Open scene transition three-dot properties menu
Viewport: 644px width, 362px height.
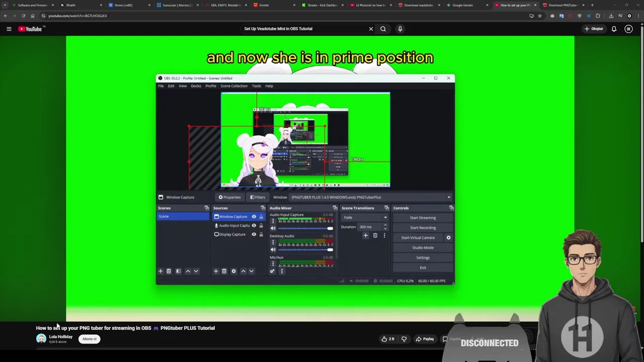[x=384, y=235]
